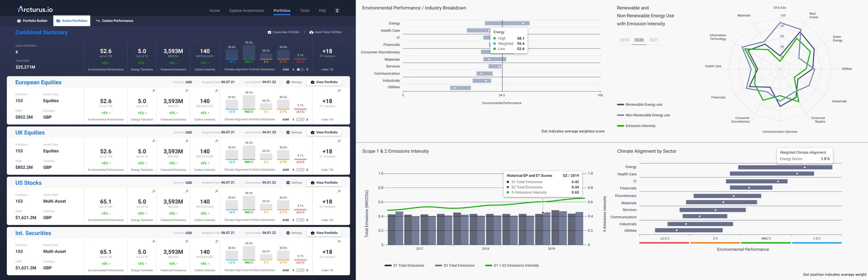Magnify Financed Emissions in UK Equities
Viewport: 868px width, 280px height.
coord(187,141)
